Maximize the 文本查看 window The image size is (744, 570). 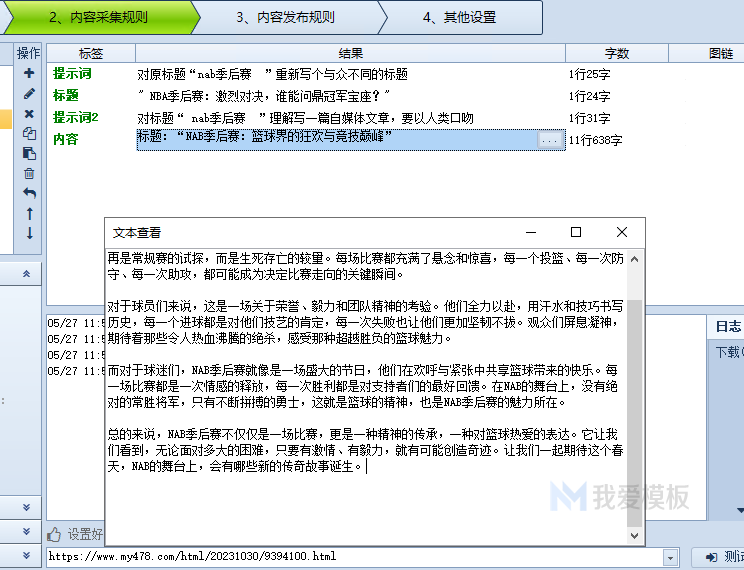click(x=576, y=232)
